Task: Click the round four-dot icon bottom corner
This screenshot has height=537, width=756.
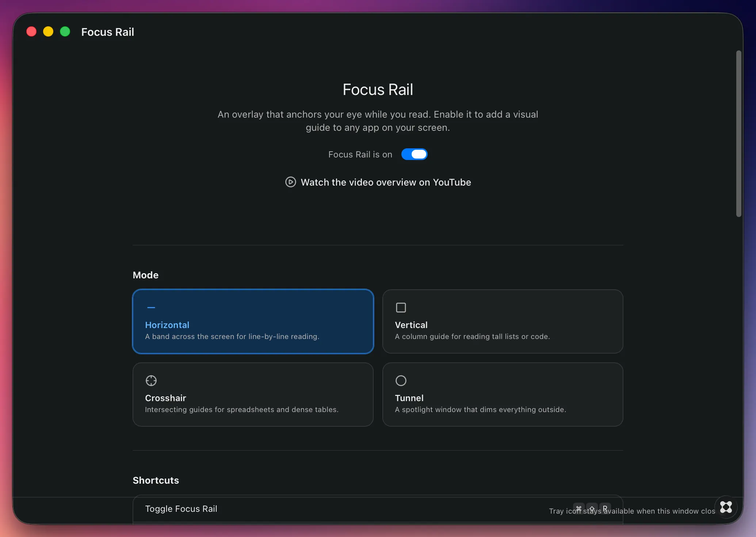Action: point(726,507)
